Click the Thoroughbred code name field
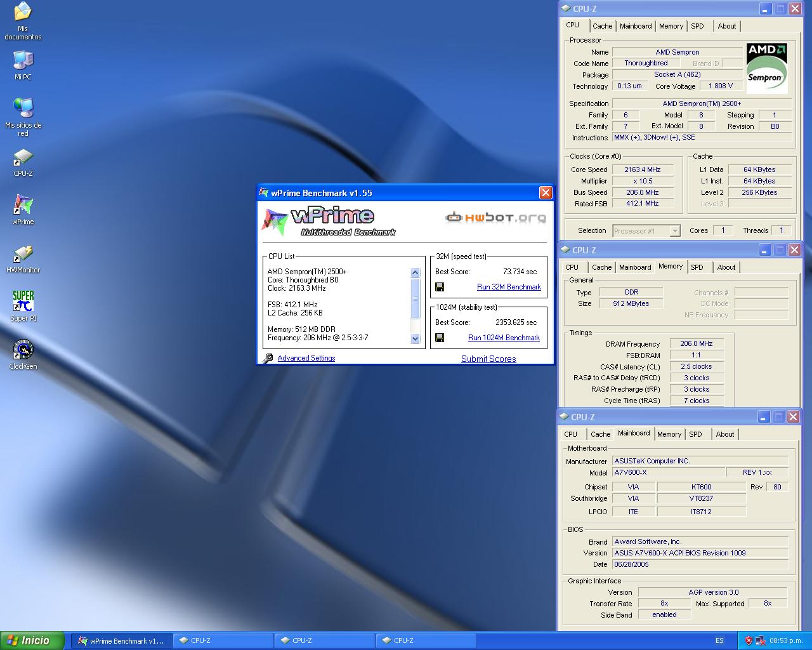The height and width of the screenshot is (650, 812). pyautogui.click(x=646, y=63)
